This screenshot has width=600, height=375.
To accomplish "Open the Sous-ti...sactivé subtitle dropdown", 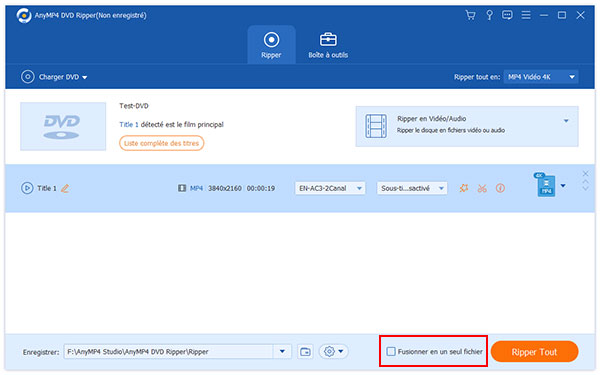I will click(412, 188).
